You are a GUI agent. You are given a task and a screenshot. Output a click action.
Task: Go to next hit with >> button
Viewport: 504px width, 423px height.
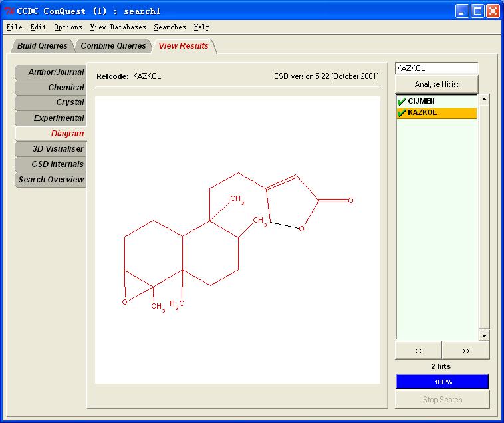[x=465, y=351]
